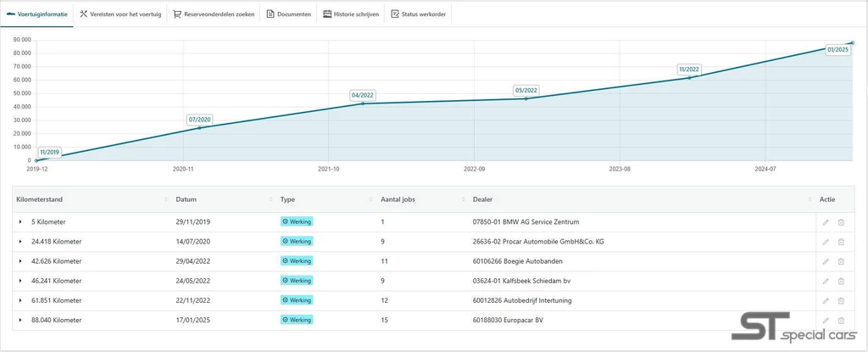
Task: Edit the 46.241 Kilometer entry
Action: pyautogui.click(x=826, y=281)
